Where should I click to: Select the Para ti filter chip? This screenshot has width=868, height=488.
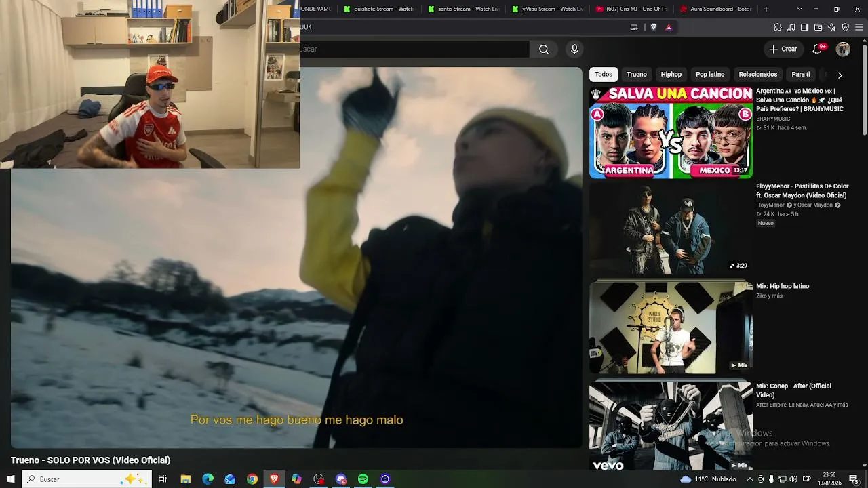pos(801,75)
